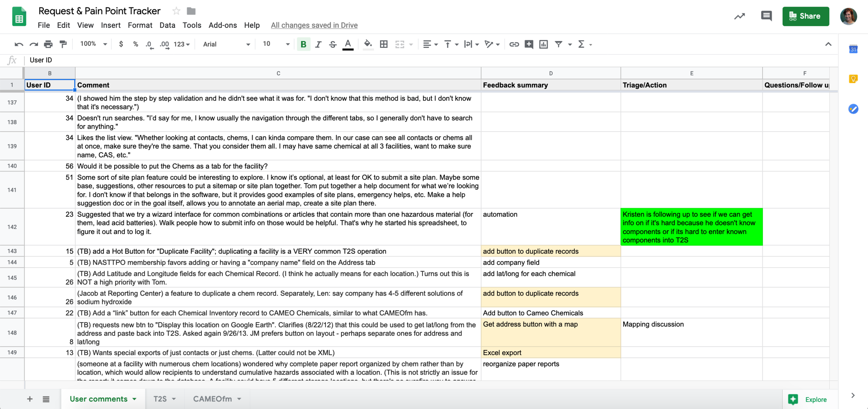This screenshot has height=409, width=868.
Task: Show side panel with right chevron
Action: (x=853, y=396)
